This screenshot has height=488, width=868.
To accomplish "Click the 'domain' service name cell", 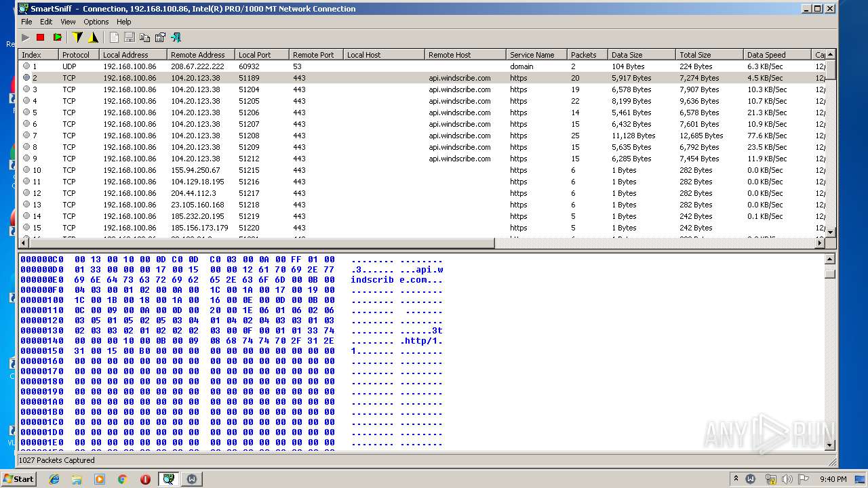I will [521, 66].
